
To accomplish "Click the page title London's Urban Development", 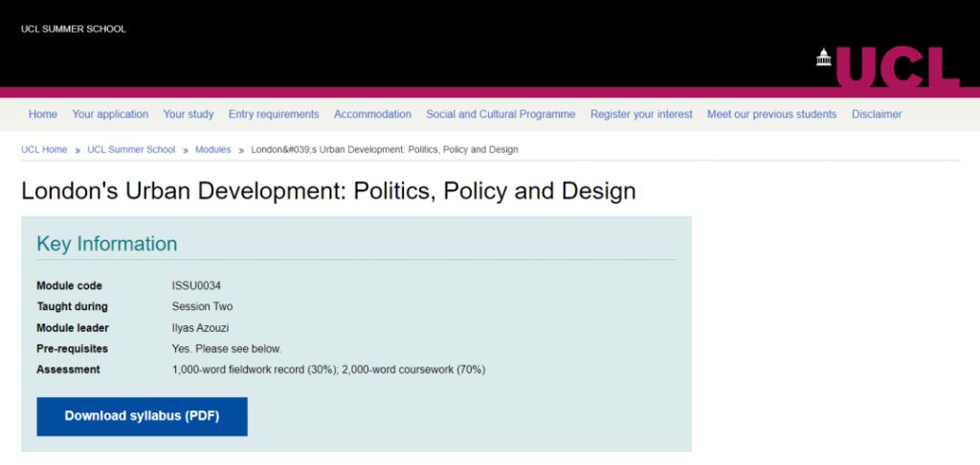I will tap(328, 190).
